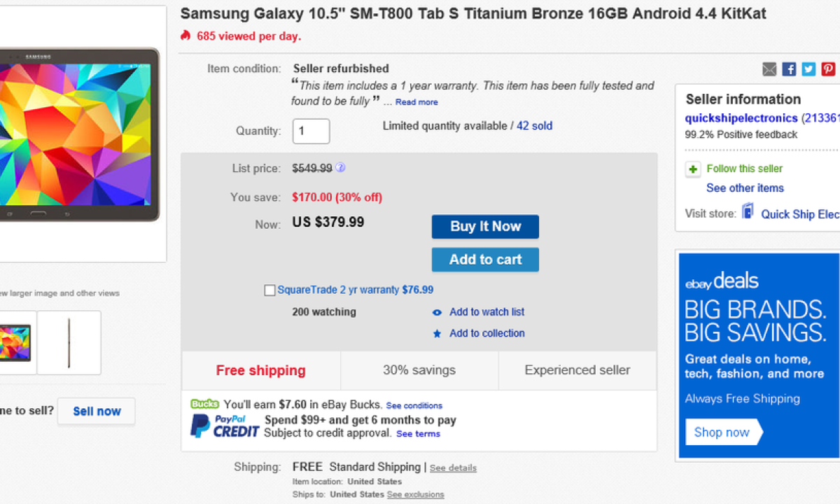
Task: Click the PayPal Credit logo
Action: point(224,426)
